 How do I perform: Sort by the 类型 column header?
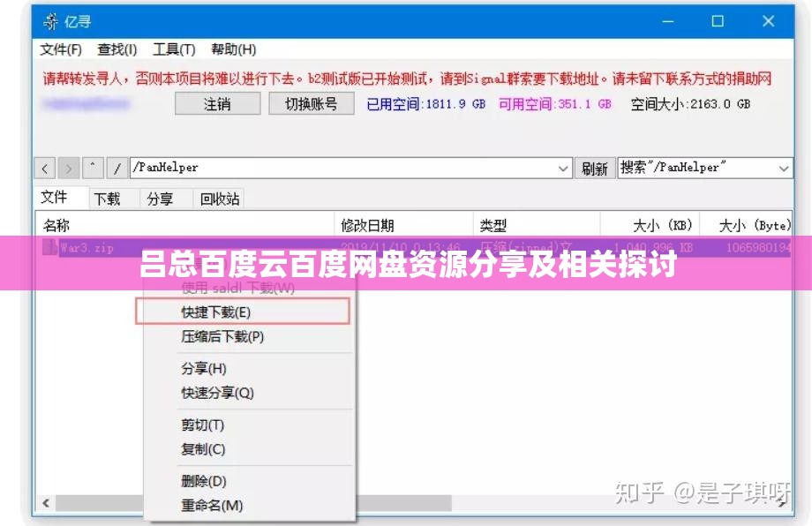(537, 225)
